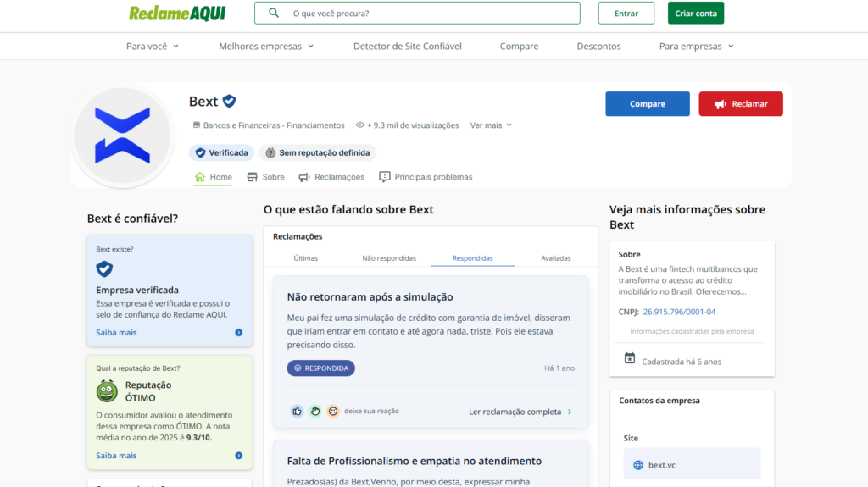Focus the 'O que você procura?' search field
Viewport: 868px width, 487px height.
[x=417, y=14]
